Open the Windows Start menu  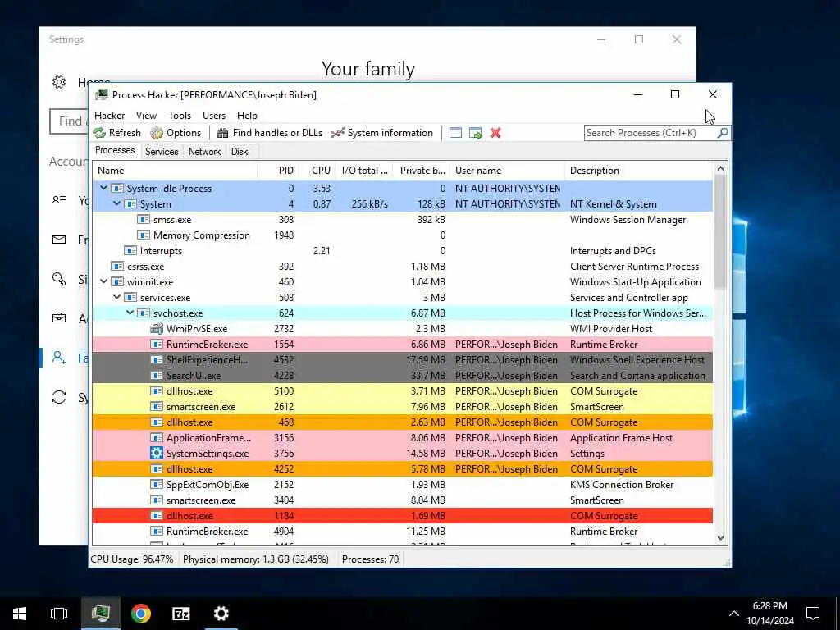(20, 614)
